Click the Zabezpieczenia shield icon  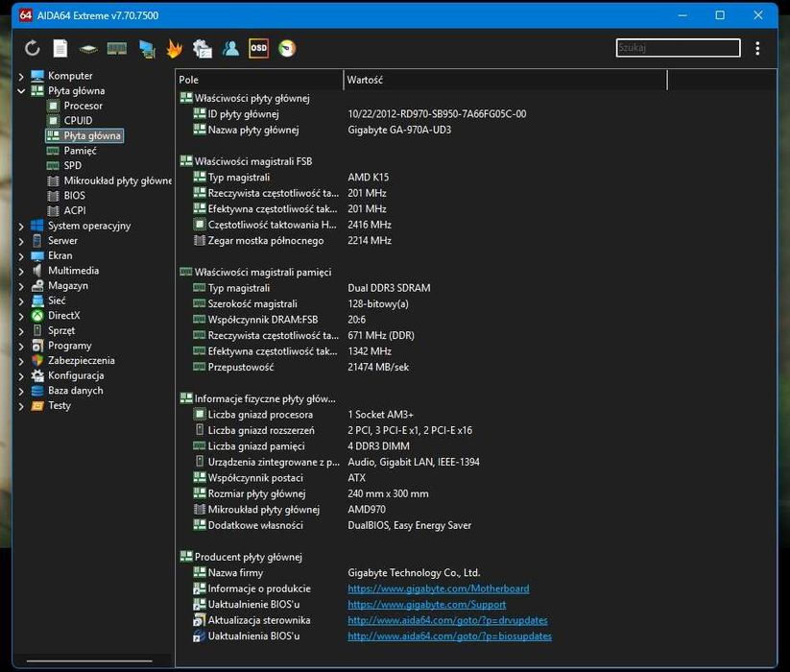point(37,361)
